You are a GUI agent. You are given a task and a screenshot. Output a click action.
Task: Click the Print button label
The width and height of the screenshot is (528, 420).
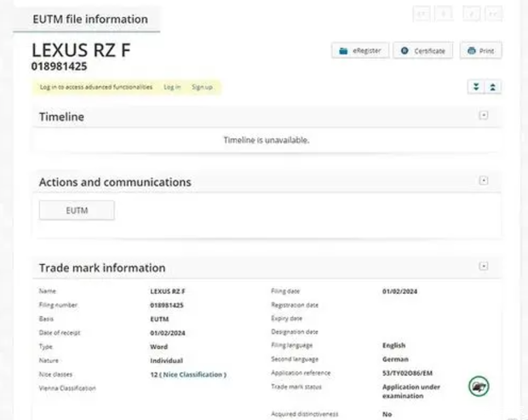click(x=486, y=51)
